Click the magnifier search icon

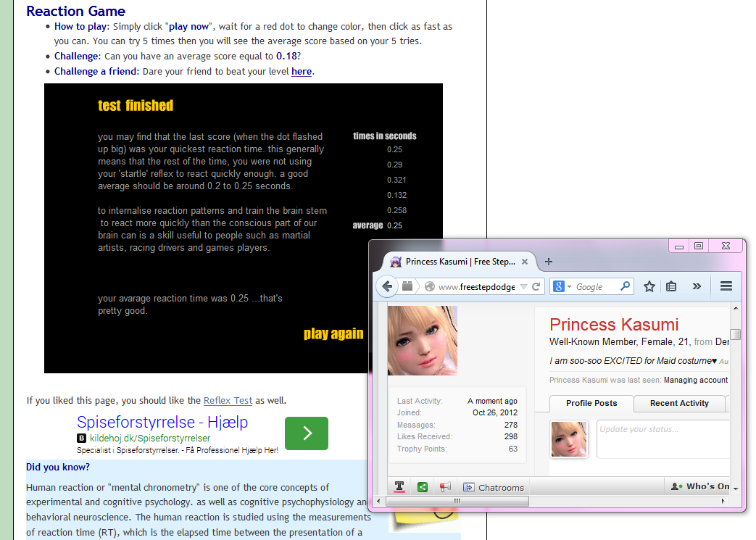[x=625, y=286]
